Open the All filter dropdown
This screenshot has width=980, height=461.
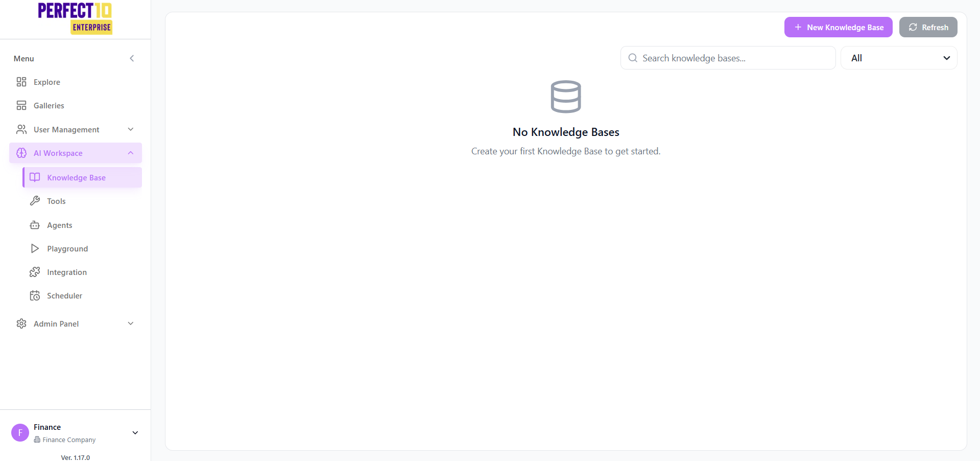899,58
